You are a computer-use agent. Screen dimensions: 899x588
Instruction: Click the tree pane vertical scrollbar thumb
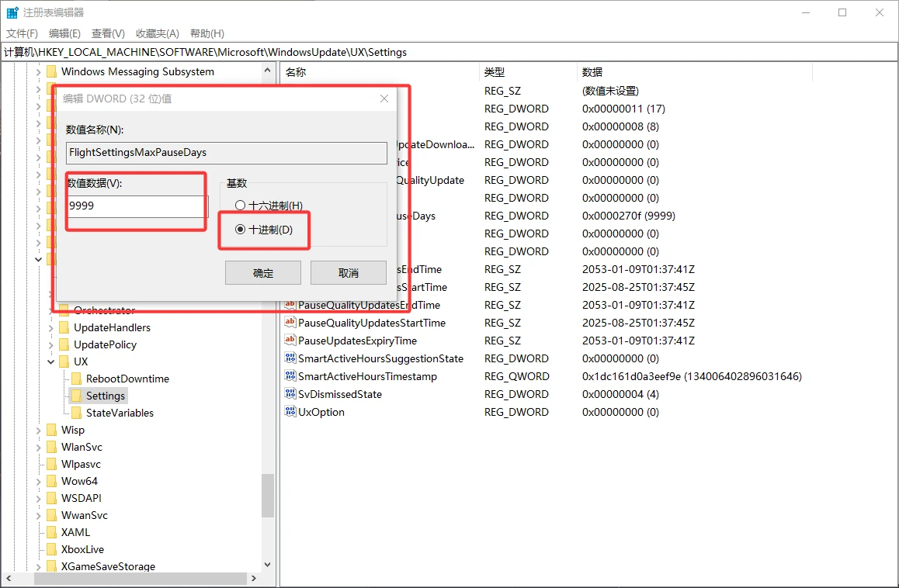coord(268,496)
